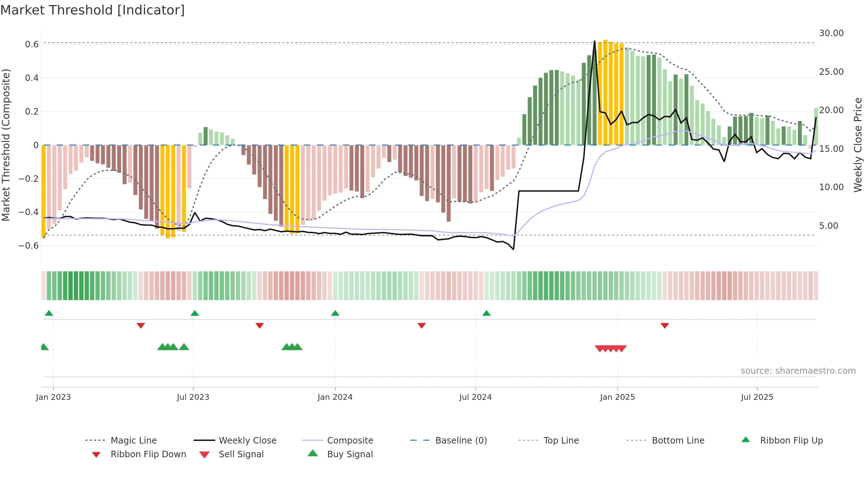Toggle the Top Line legend entry
The height and width of the screenshot is (488, 868).
tap(548, 440)
